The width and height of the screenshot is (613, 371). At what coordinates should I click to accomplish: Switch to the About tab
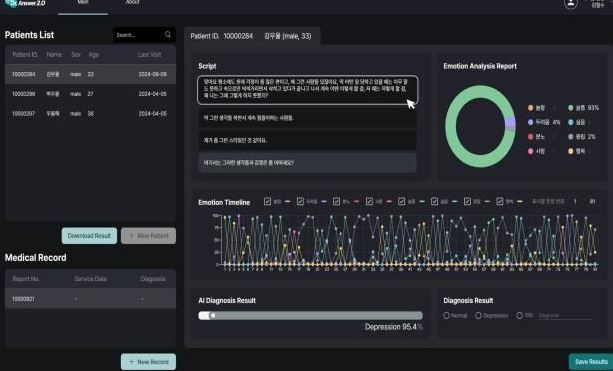point(133,2)
